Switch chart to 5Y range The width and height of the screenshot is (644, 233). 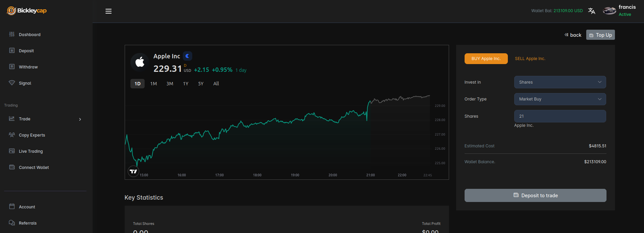click(x=201, y=84)
